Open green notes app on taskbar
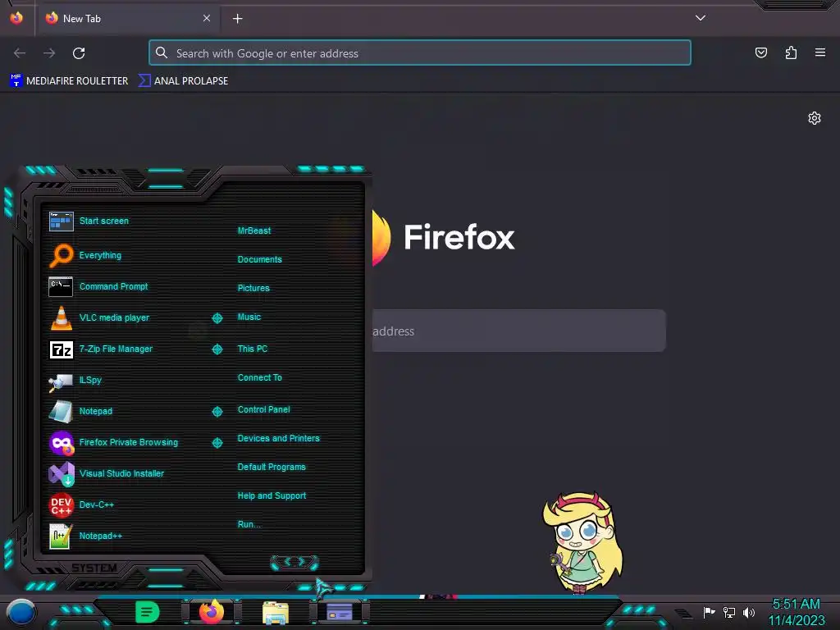This screenshot has width=840, height=630. (x=148, y=612)
